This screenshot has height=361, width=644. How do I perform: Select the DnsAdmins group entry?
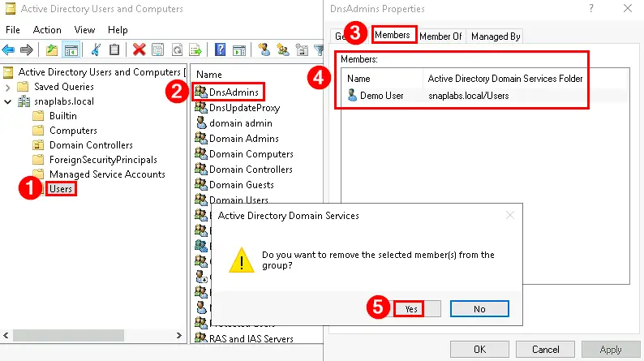coord(234,92)
